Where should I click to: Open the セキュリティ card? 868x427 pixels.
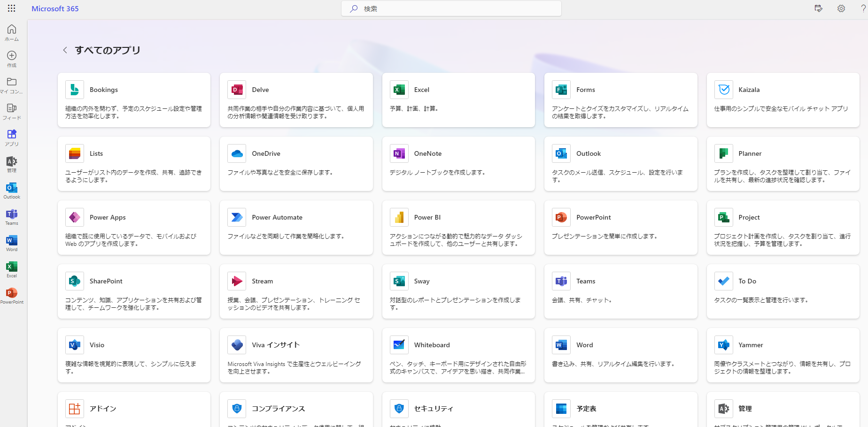(x=458, y=409)
